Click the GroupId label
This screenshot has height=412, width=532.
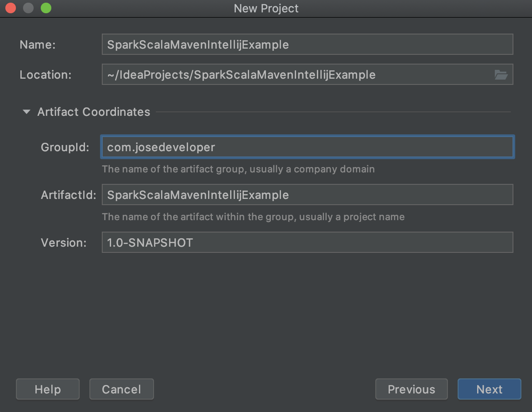[x=65, y=147]
